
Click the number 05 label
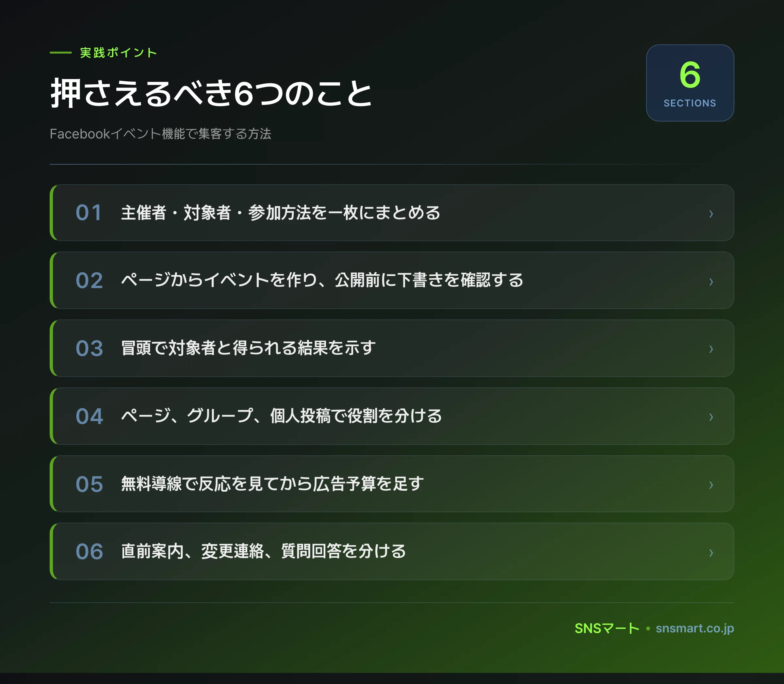click(x=89, y=484)
